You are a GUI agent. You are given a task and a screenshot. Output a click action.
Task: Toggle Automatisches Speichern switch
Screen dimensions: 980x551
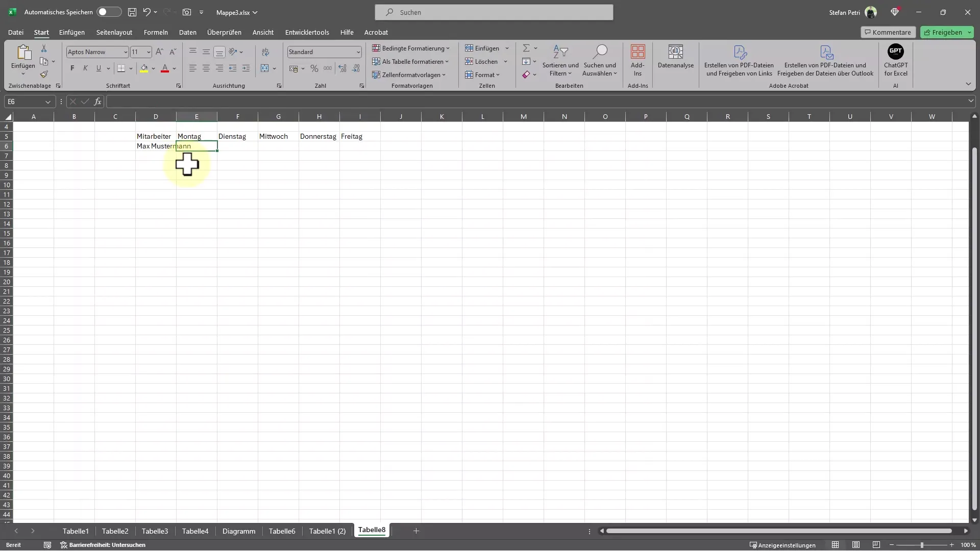tap(107, 12)
